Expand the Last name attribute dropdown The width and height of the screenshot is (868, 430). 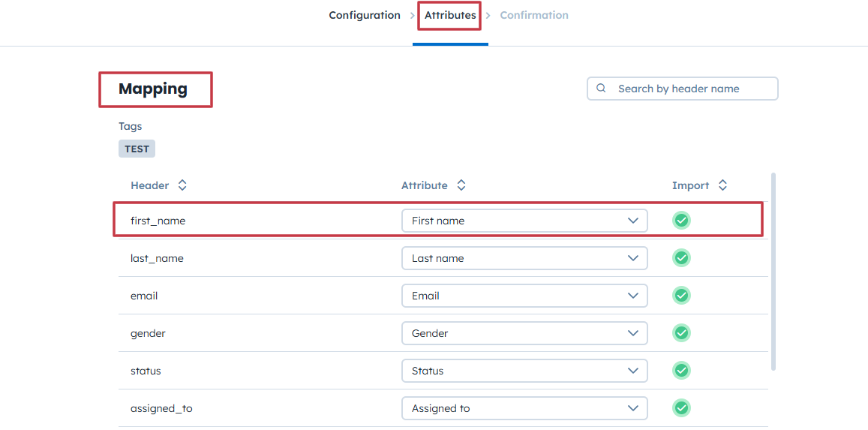(x=524, y=258)
